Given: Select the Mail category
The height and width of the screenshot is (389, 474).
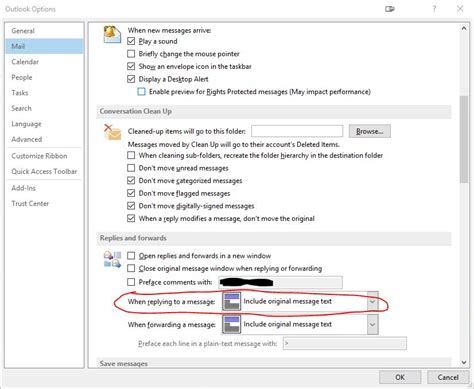Looking at the screenshot, I should pos(45,46).
